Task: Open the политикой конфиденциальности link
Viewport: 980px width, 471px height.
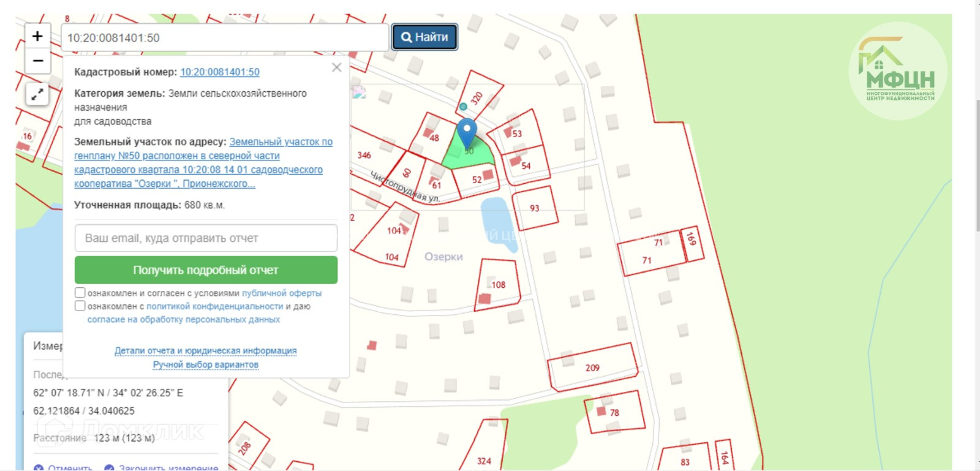Action: [x=215, y=306]
